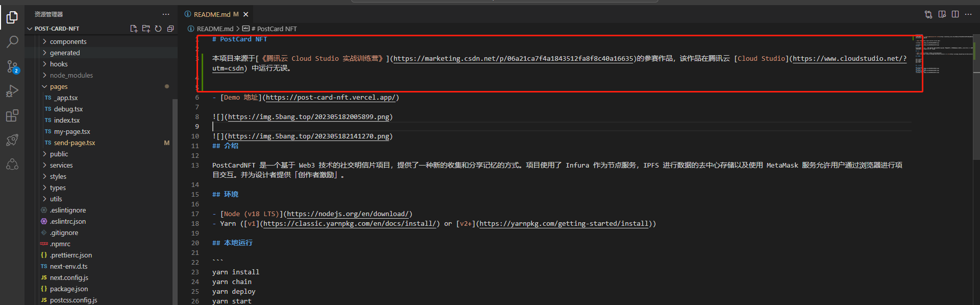This screenshot has width=980, height=305.
Task: Split the editor to the right
Action: (955, 14)
